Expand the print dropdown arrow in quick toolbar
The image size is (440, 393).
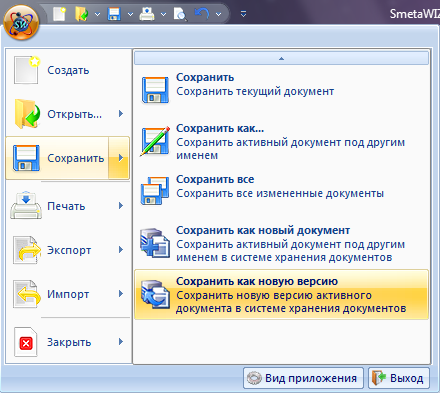pos(163,14)
